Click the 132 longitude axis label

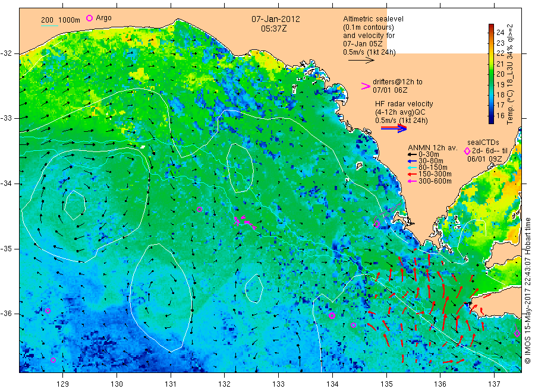(x=225, y=384)
